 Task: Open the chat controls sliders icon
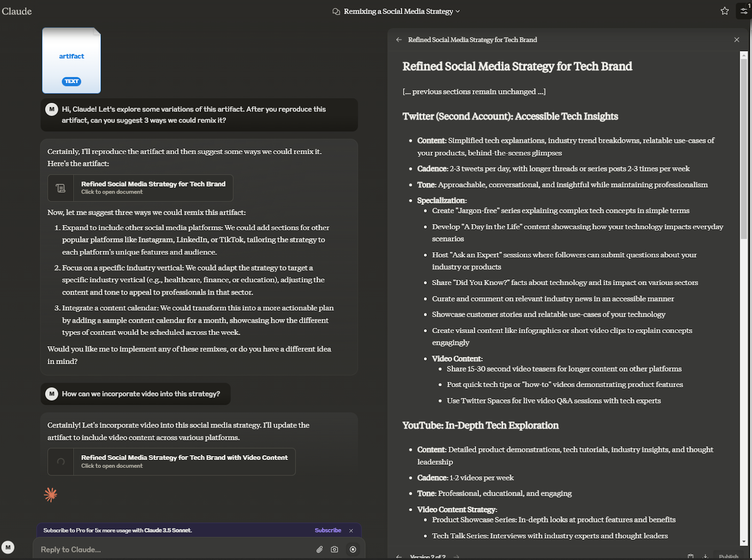[744, 11]
